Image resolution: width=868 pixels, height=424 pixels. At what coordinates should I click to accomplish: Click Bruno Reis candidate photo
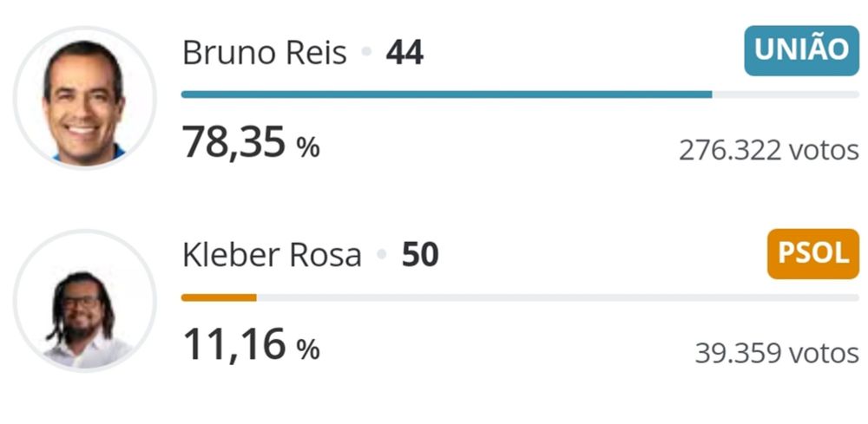(85, 98)
